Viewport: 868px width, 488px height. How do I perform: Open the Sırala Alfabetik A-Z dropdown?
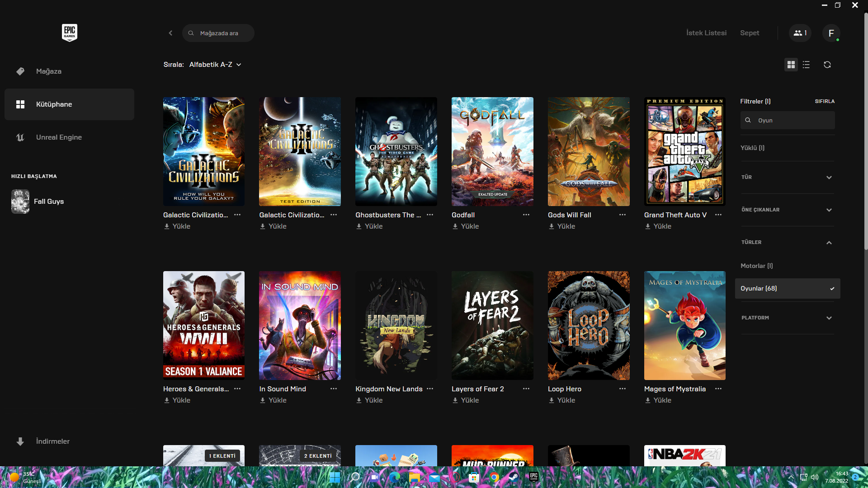click(x=215, y=65)
